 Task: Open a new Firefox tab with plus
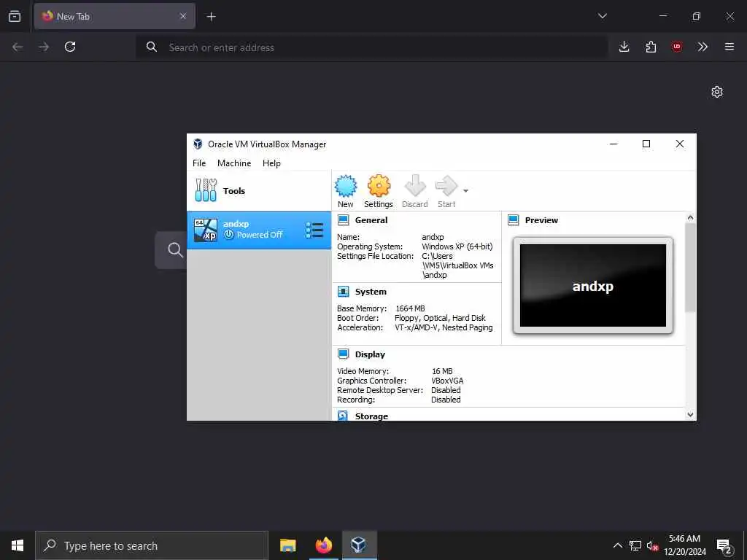point(211,17)
